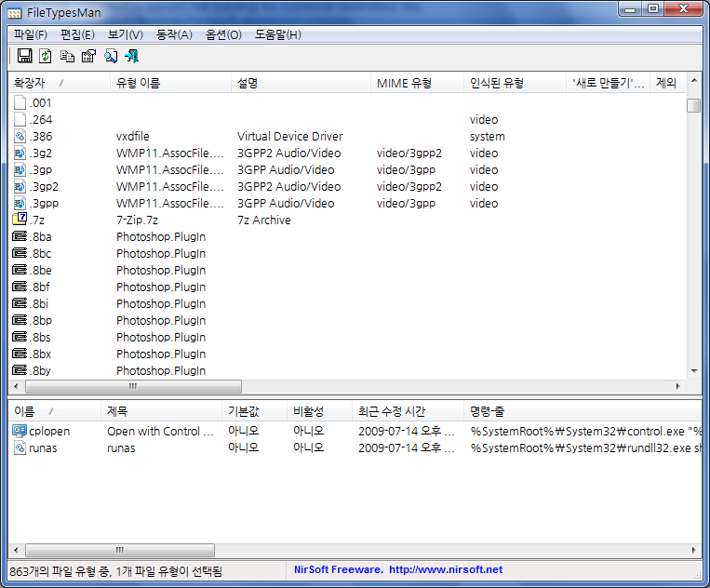Sort by the 인식된 유형 column header

pyautogui.click(x=516, y=83)
